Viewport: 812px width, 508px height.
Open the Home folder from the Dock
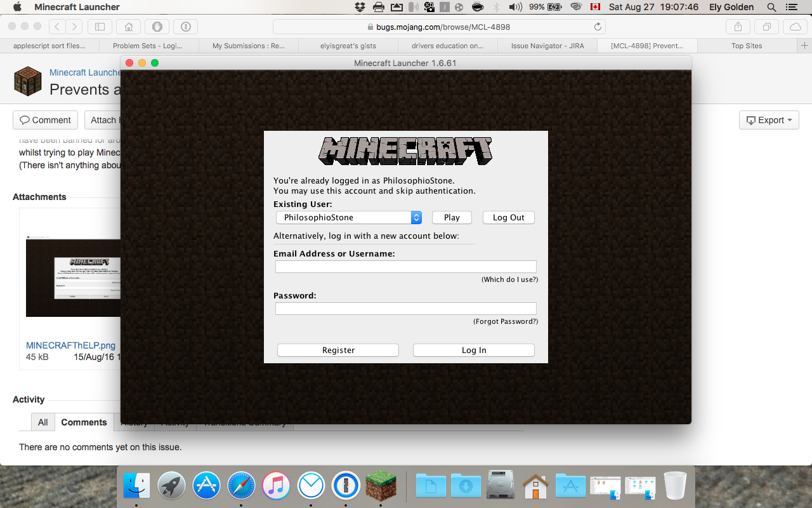coord(536,486)
